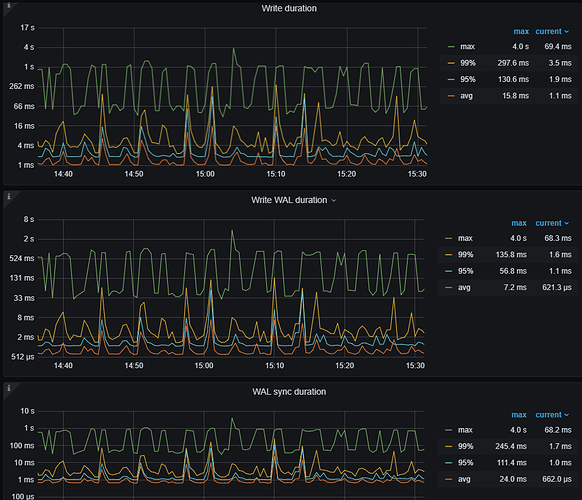Click the 130.6 ms value in Write duration legend
582x500 pixels.
[x=513, y=79]
